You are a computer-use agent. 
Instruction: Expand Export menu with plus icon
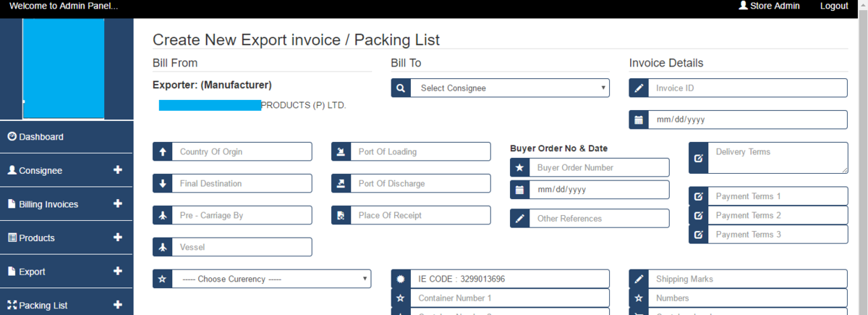[118, 272]
